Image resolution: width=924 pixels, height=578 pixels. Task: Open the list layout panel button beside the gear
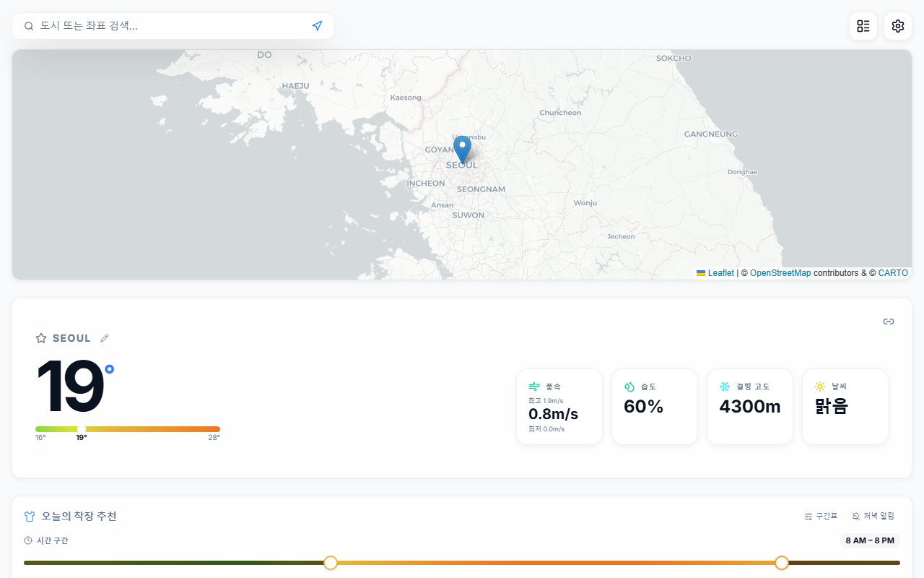pyautogui.click(x=863, y=26)
